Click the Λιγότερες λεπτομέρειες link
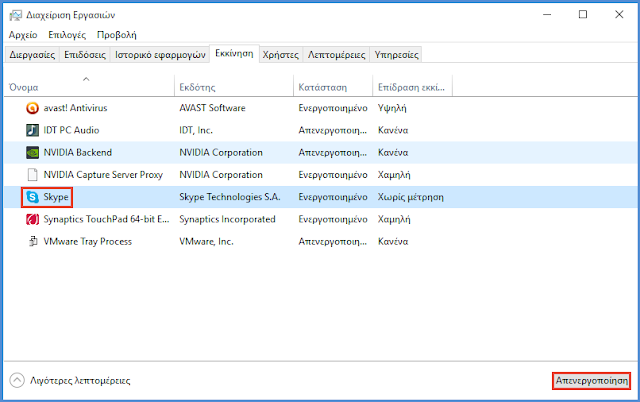Viewport: 640px width, 402px height. pos(80,380)
